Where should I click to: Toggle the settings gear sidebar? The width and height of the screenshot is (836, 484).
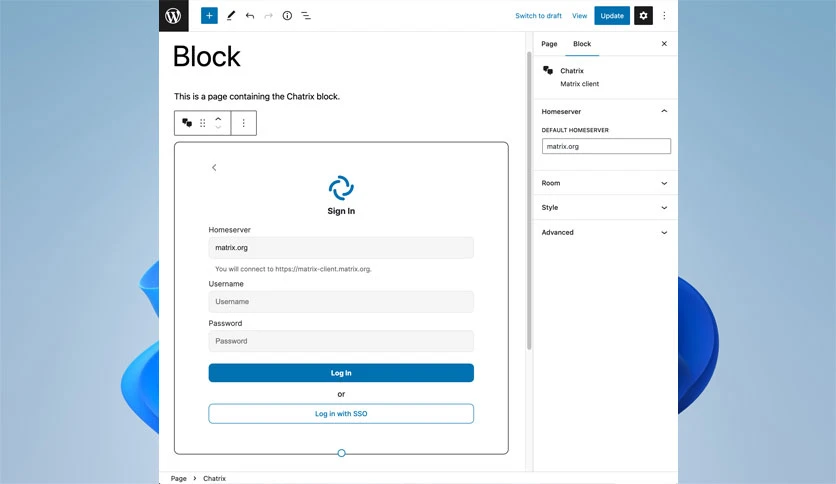pos(643,15)
